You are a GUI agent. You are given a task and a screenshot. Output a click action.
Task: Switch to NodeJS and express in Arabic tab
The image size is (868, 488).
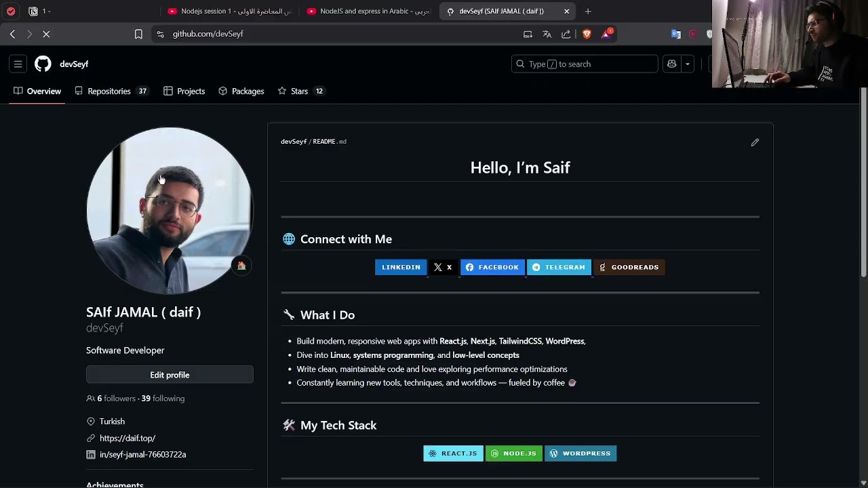[369, 11]
